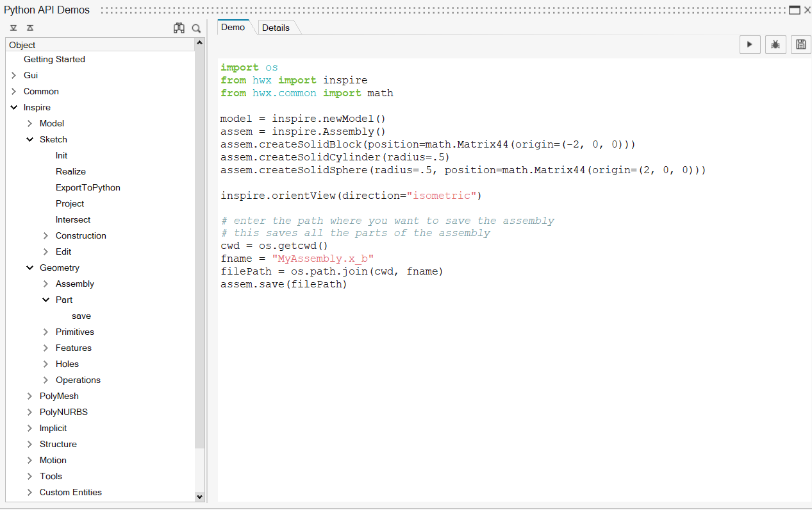Select the ExportToPython demo item

[x=88, y=187]
